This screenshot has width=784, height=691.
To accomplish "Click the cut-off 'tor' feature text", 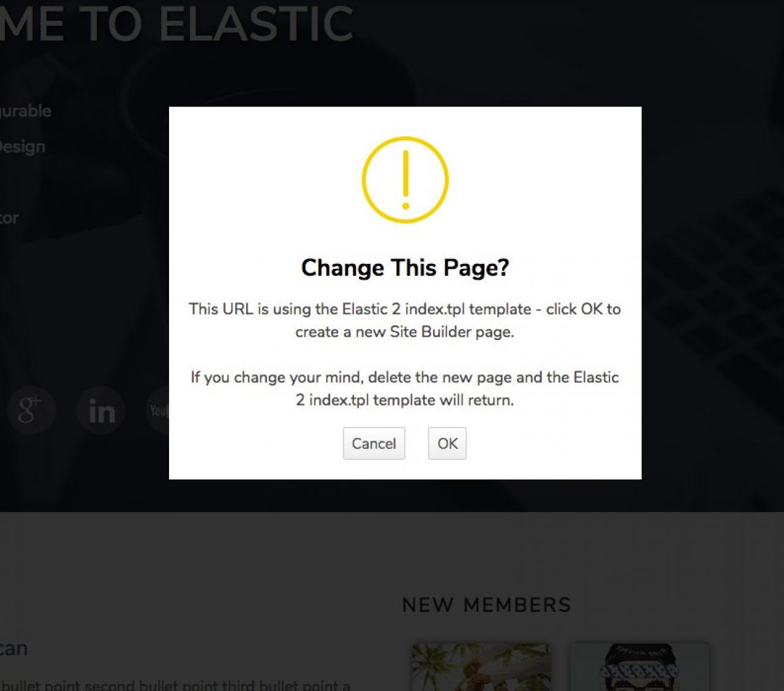I will coord(9,217).
